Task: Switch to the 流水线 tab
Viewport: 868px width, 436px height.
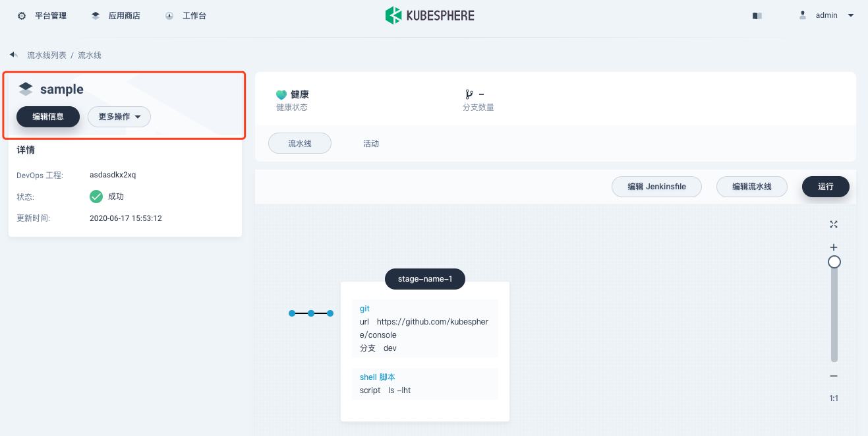Action: click(x=300, y=143)
